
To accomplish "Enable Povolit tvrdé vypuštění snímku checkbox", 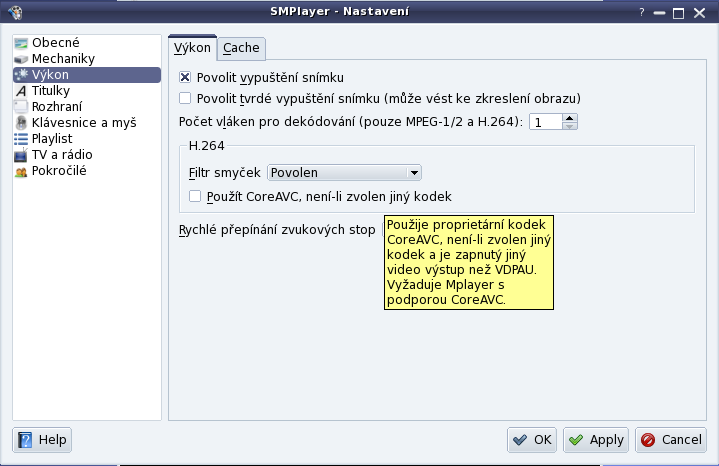I will 185,98.
